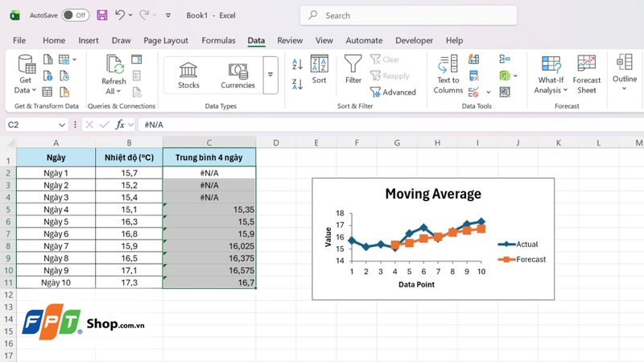Viewport: 644px width, 362px height.
Task: Click the Save icon in title bar
Action: pyautogui.click(x=101, y=15)
